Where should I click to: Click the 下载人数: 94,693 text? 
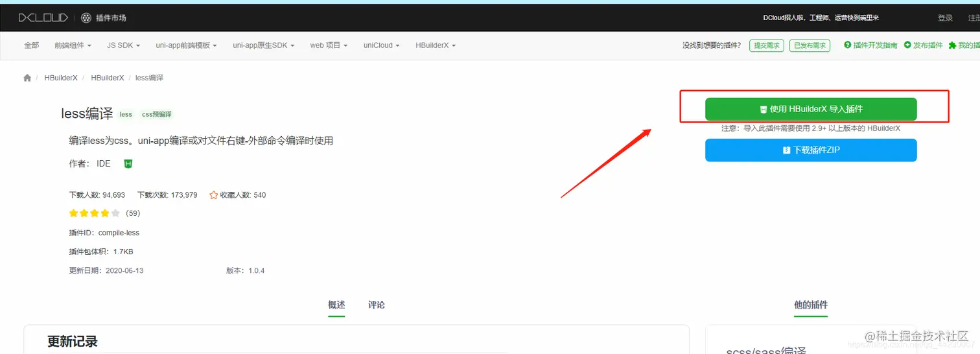point(97,195)
